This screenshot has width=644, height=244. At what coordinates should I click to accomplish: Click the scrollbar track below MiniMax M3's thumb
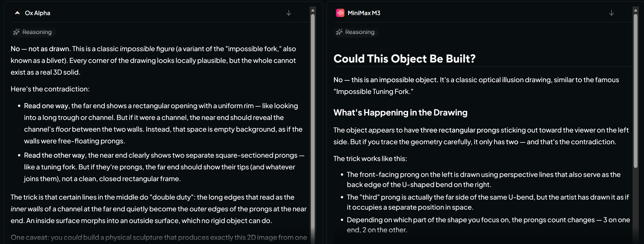(x=635, y=205)
